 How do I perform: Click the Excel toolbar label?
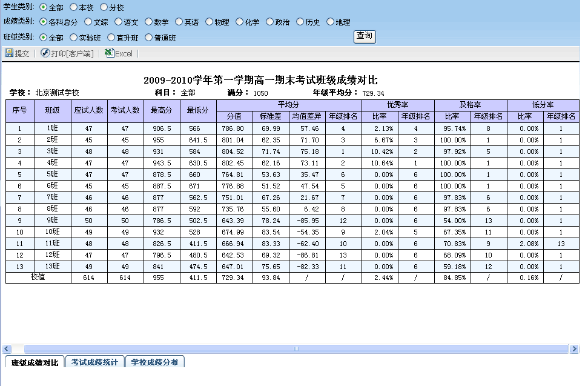124,54
